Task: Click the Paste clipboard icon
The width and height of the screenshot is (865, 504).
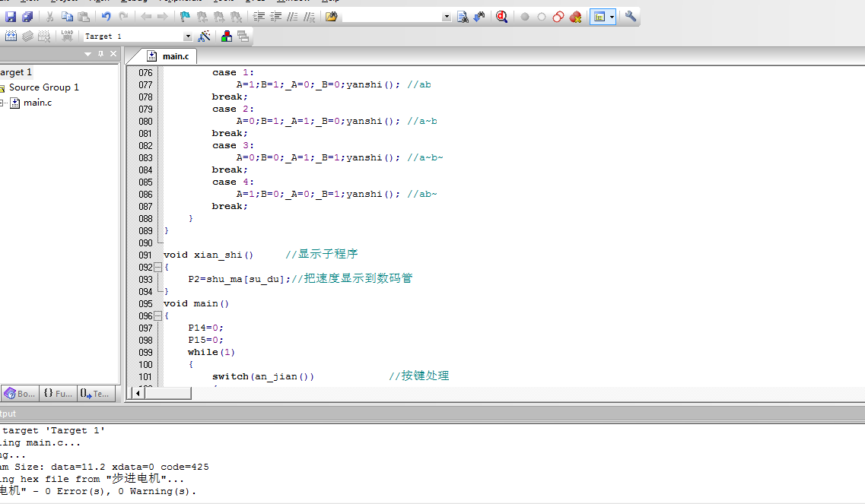Action: point(84,17)
